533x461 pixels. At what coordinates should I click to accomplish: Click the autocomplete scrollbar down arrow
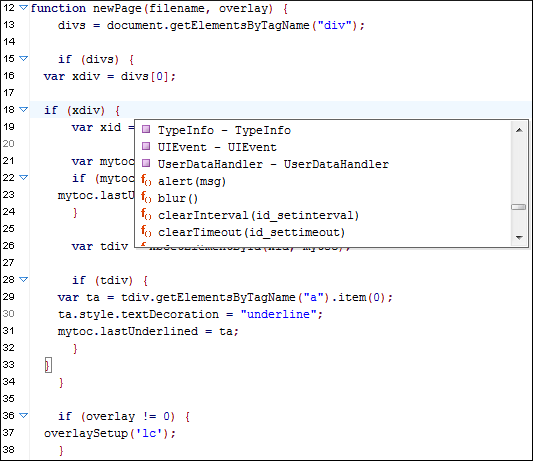pos(519,237)
